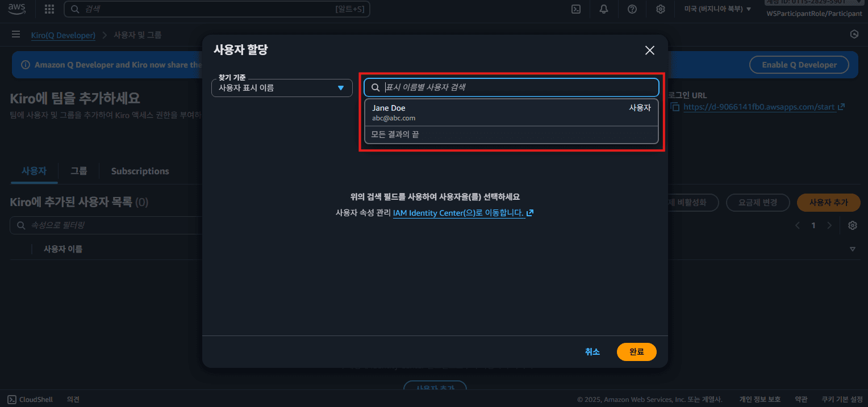868x407 pixels.
Task: Click the 취소 button
Action: click(592, 352)
